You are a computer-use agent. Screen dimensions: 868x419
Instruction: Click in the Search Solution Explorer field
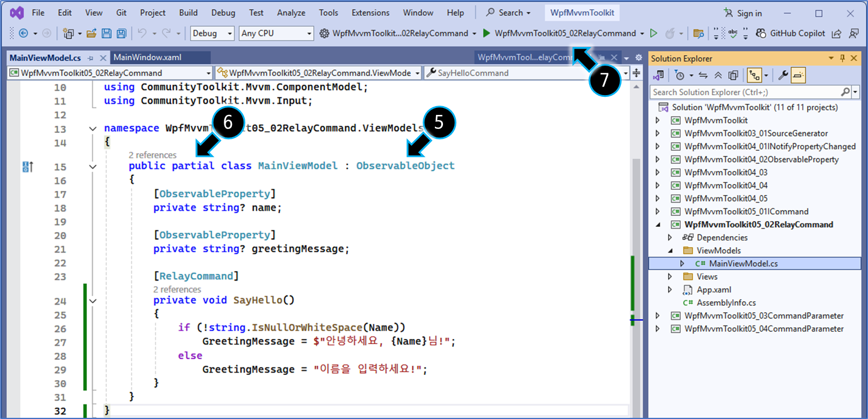[x=746, y=92]
